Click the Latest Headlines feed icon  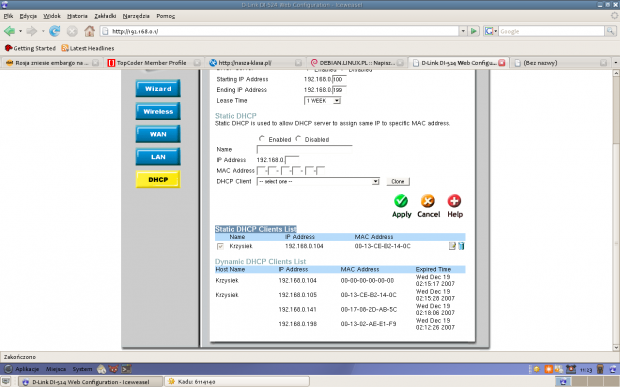65,48
